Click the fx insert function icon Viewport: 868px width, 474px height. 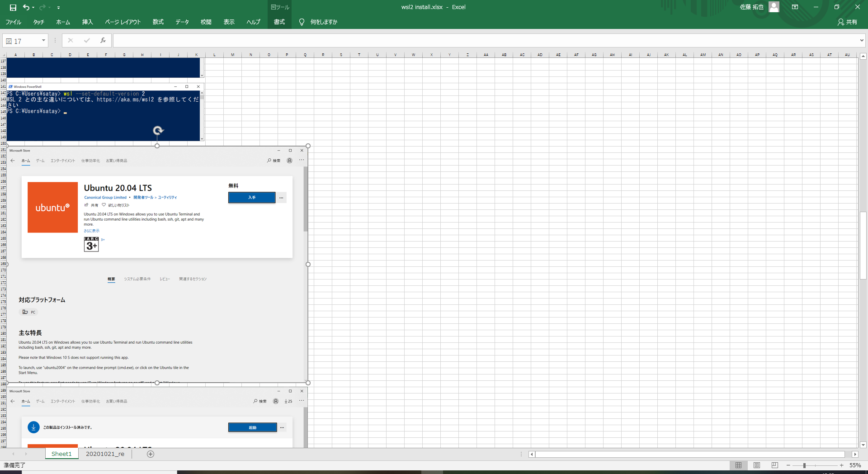pos(103,41)
